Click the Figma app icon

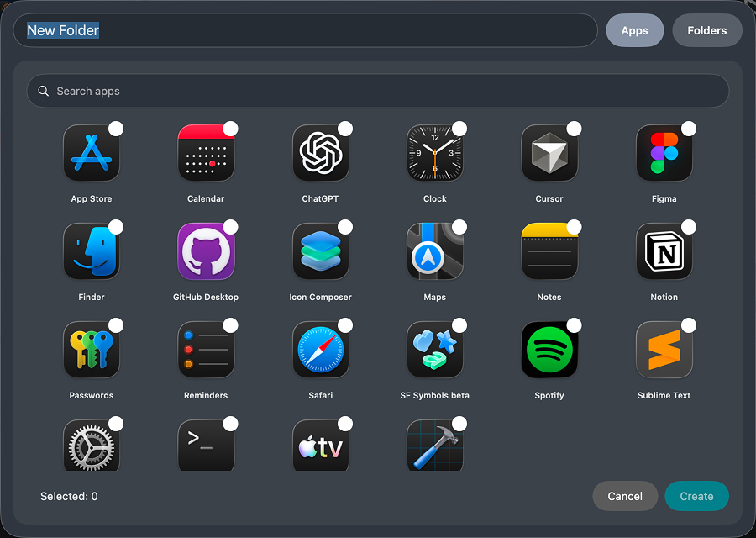point(664,153)
